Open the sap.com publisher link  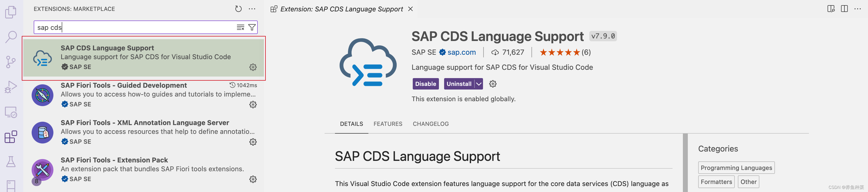click(x=461, y=52)
